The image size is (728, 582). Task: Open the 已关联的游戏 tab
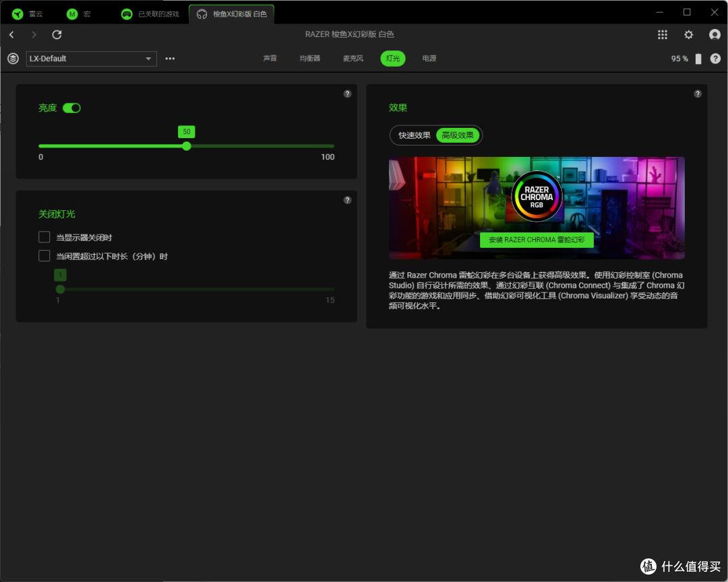(x=150, y=14)
